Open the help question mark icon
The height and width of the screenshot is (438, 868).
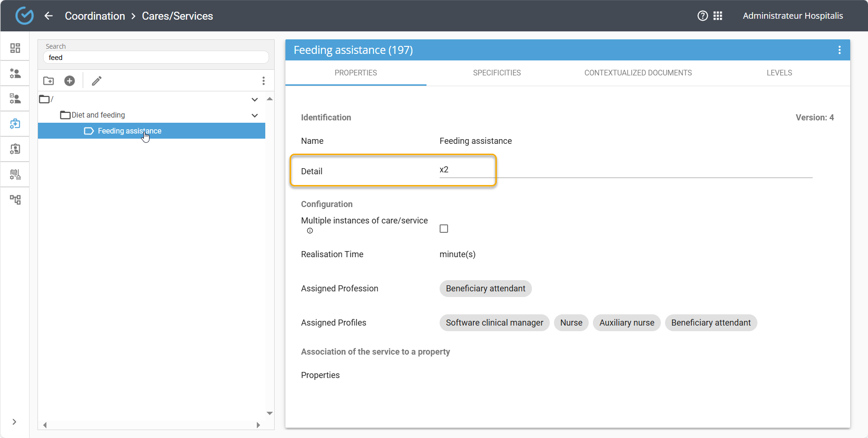703,16
